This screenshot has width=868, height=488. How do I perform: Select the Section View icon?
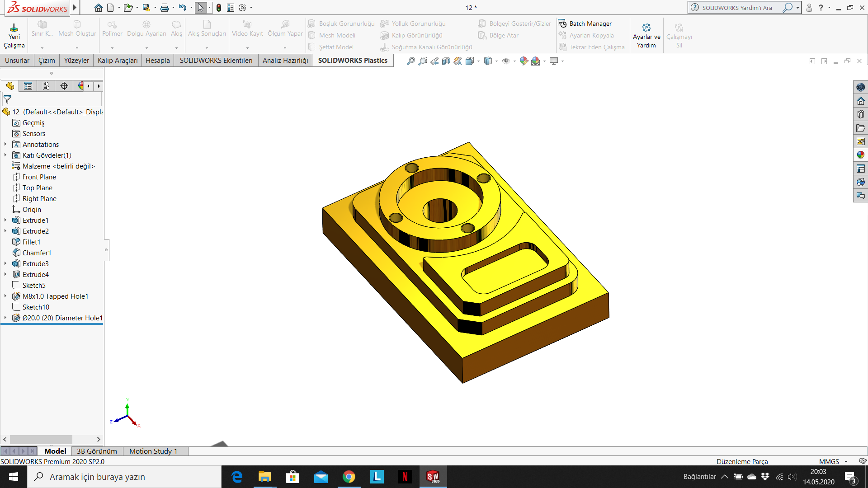(x=446, y=61)
